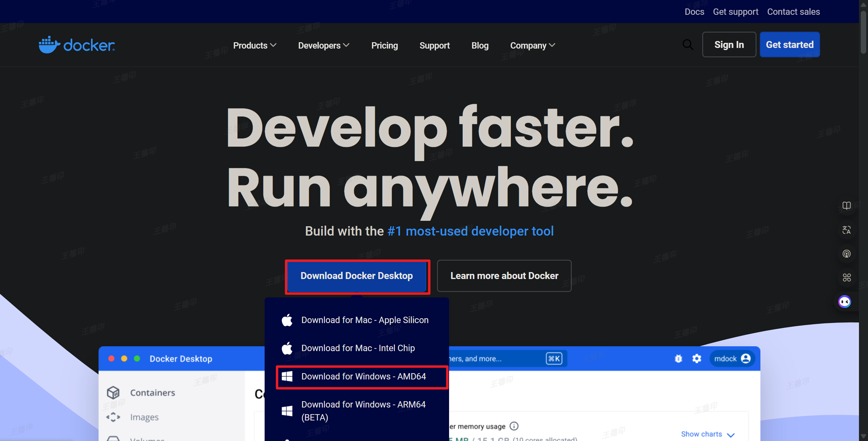Open the Support page
Image resolution: width=868 pixels, height=441 pixels.
[x=434, y=45]
